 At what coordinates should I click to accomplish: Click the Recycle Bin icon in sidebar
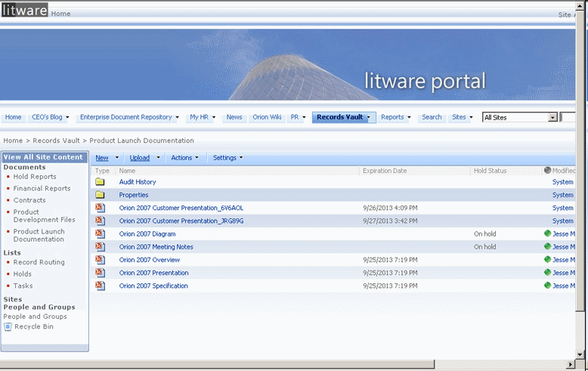8,327
